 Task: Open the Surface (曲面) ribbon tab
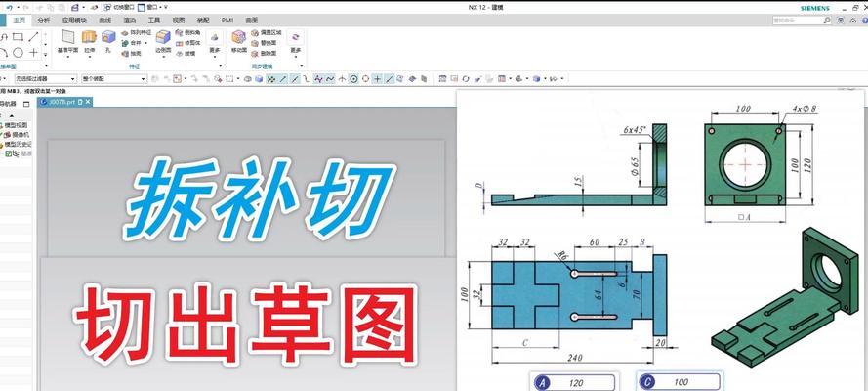pyautogui.click(x=251, y=20)
